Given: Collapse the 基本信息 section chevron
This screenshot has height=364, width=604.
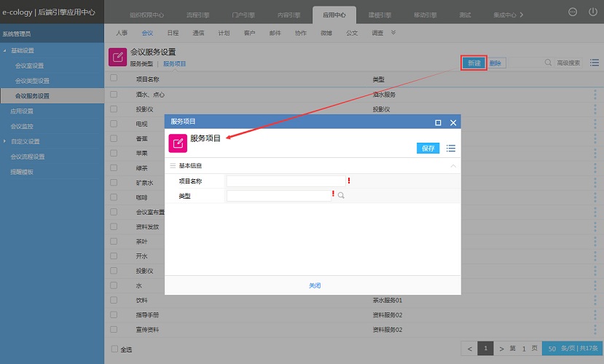Looking at the screenshot, I should 453,166.
